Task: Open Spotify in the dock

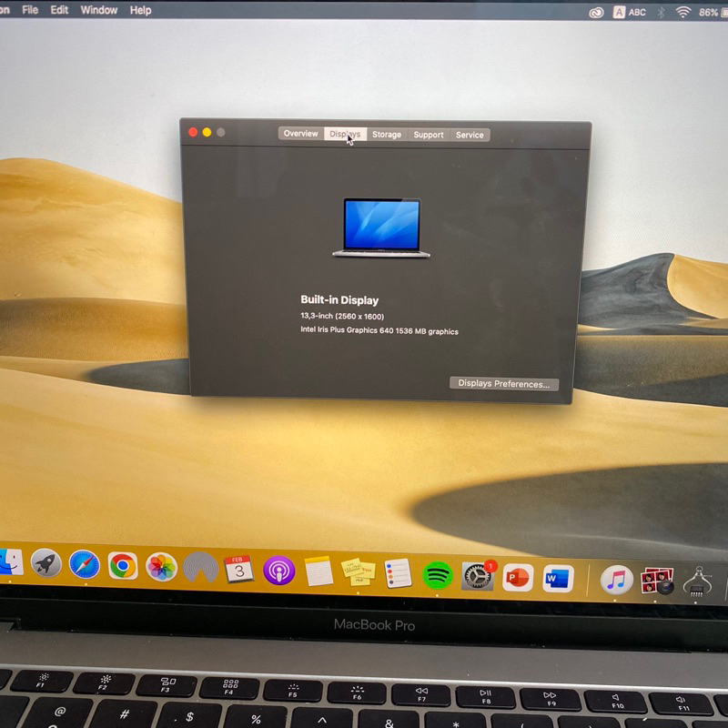Action: pyautogui.click(x=438, y=576)
